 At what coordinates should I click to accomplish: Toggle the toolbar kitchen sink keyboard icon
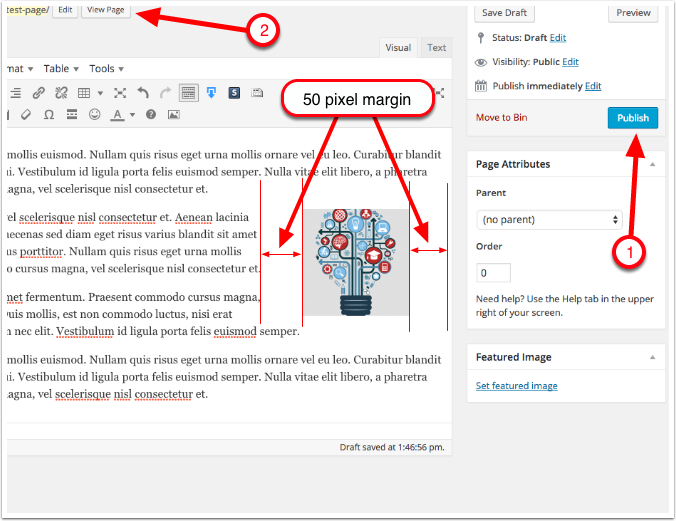188,93
